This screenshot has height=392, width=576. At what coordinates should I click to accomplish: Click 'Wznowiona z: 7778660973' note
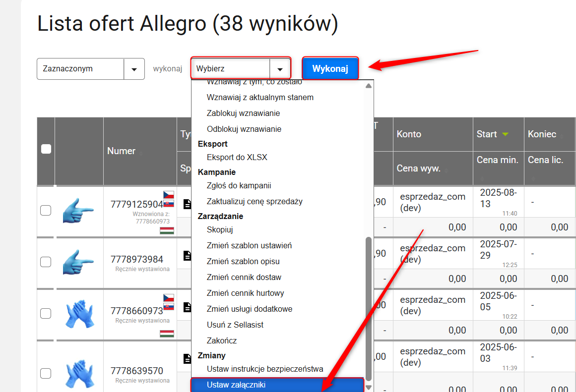pyautogui.click(x=151, y=218)
